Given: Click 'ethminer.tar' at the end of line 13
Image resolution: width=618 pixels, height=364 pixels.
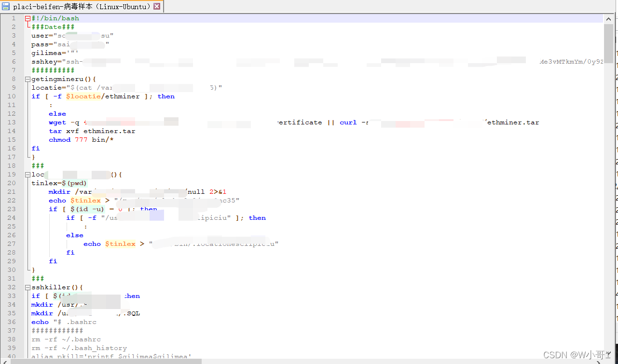Looking at the screenshot, I should [x=513, y=122].
